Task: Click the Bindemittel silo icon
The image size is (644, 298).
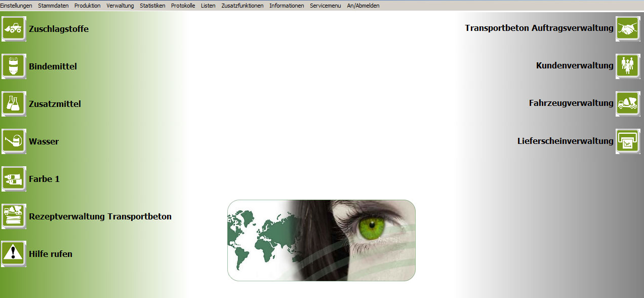Action: (14, 66)
